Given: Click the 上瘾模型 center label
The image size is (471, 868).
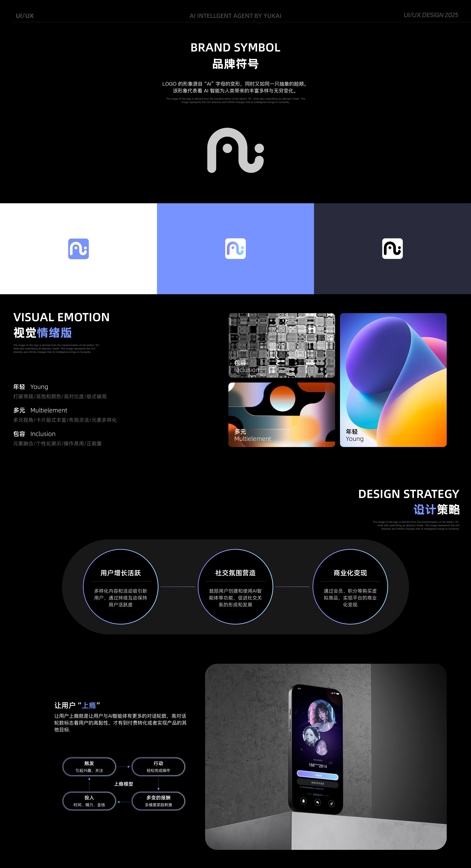Looking at the screenshot, I should coord(123,784).
